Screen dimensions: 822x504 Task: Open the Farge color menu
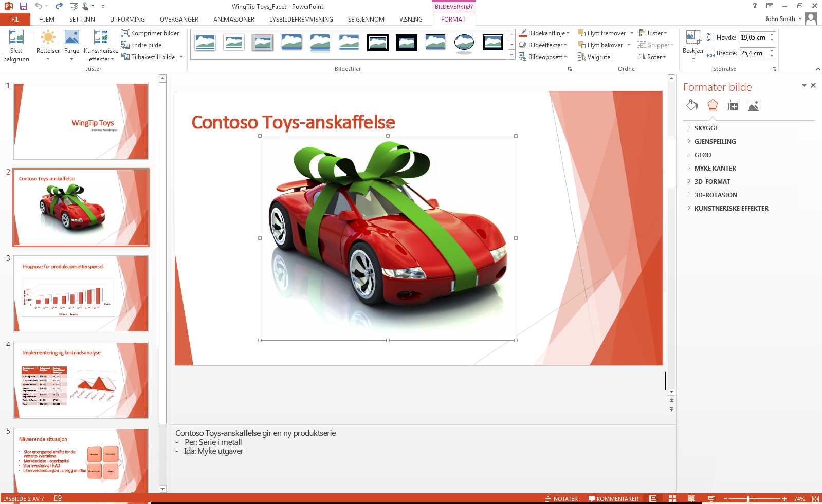tap(71, 46)
